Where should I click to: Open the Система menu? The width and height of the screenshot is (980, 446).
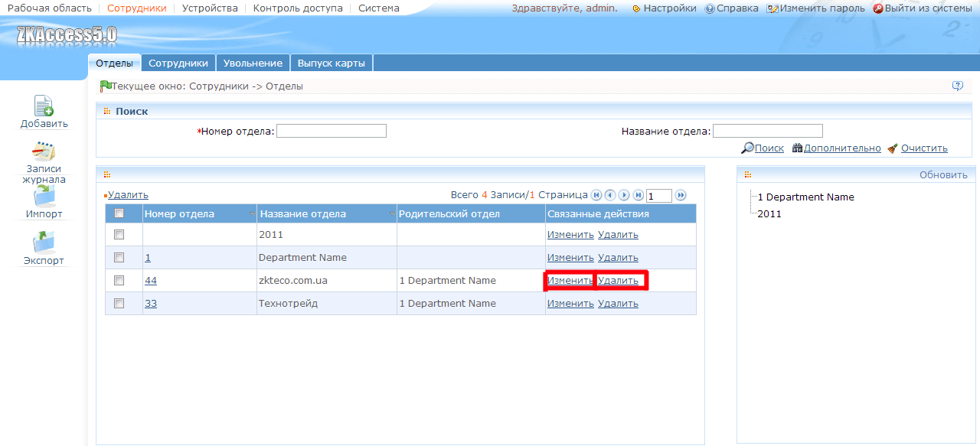[x=379, y=8]
